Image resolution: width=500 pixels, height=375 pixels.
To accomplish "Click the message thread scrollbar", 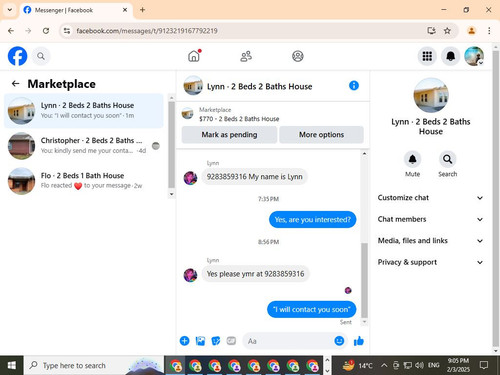I will 364,280.
